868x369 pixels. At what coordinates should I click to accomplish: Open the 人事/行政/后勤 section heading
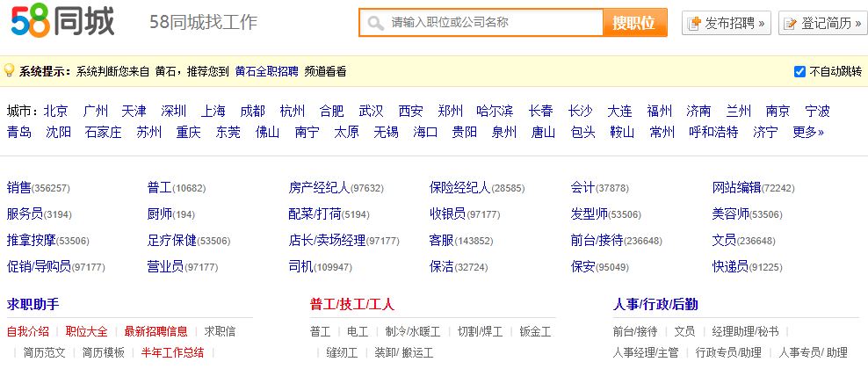[655, 304]
